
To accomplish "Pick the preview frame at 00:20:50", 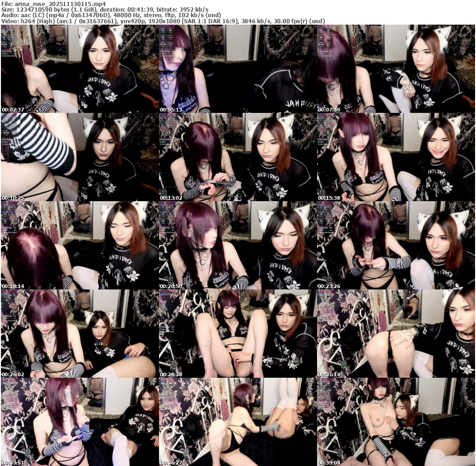I will tap(238, 245).
